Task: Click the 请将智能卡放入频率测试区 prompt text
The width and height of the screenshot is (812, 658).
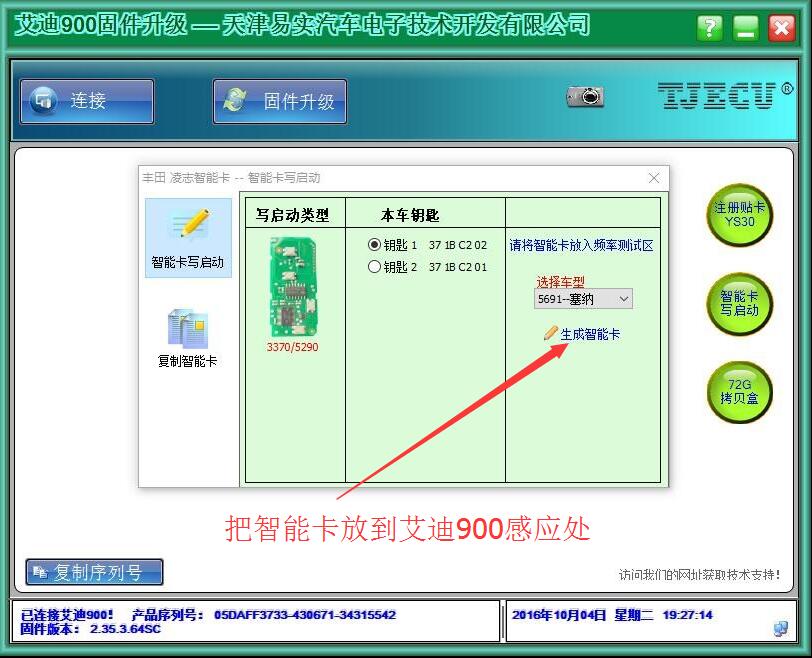Action: pos(582,245)
